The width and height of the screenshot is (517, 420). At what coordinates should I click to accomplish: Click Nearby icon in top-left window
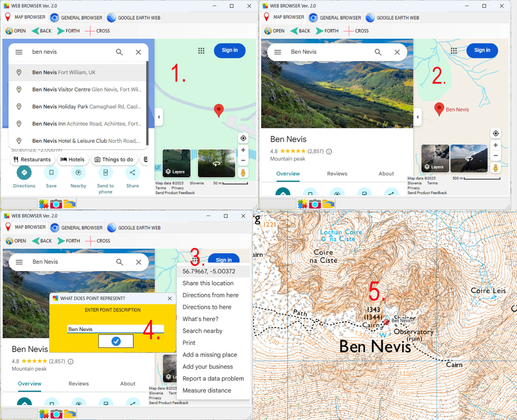[78, 172]
